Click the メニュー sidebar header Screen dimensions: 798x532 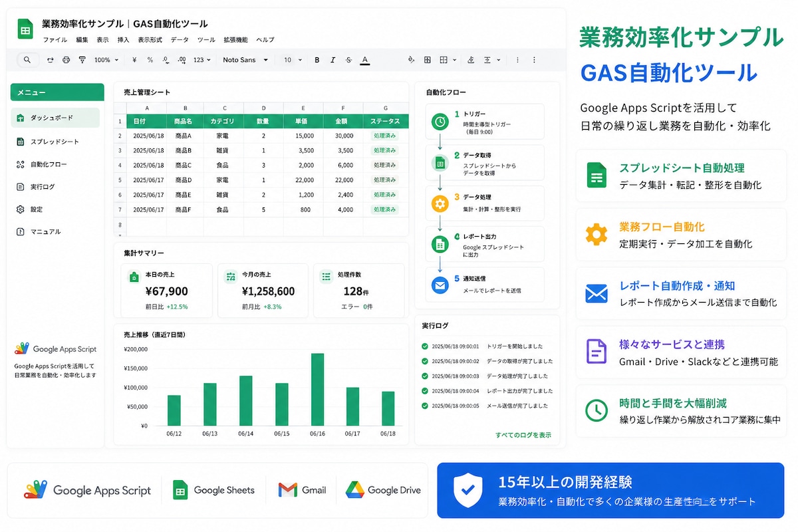(57, 92)
